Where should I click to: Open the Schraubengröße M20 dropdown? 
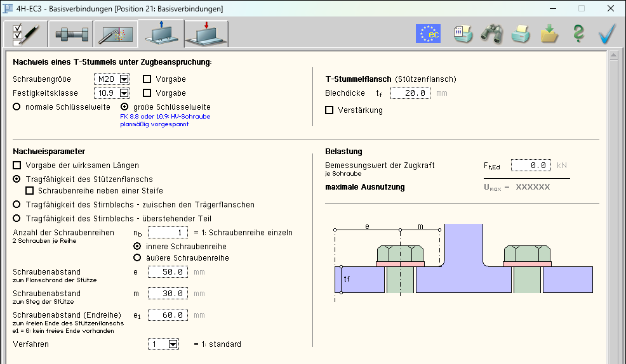coord(124,79)
